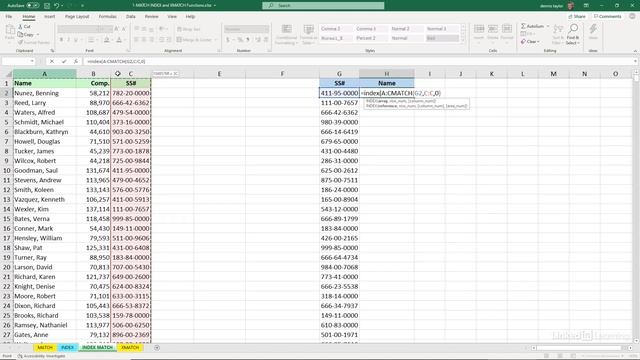
Task: Click the AutoSum sigma button
Action: (532, 26)
